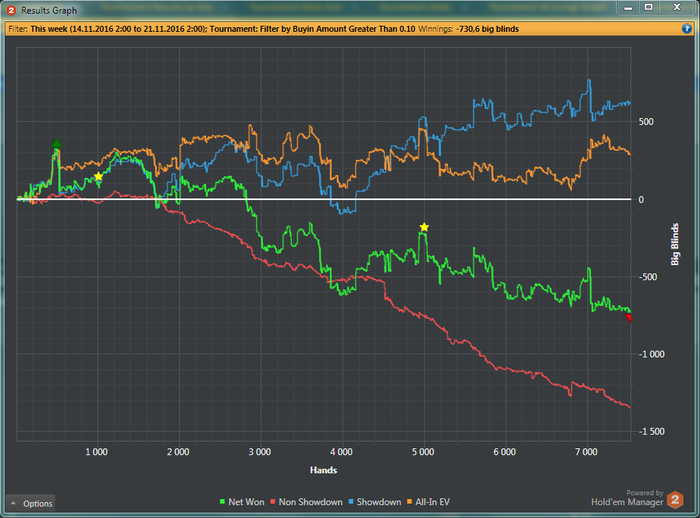The image size is (700, 518).
Task: Select the Net Won legend label
Action: point(246,502)
